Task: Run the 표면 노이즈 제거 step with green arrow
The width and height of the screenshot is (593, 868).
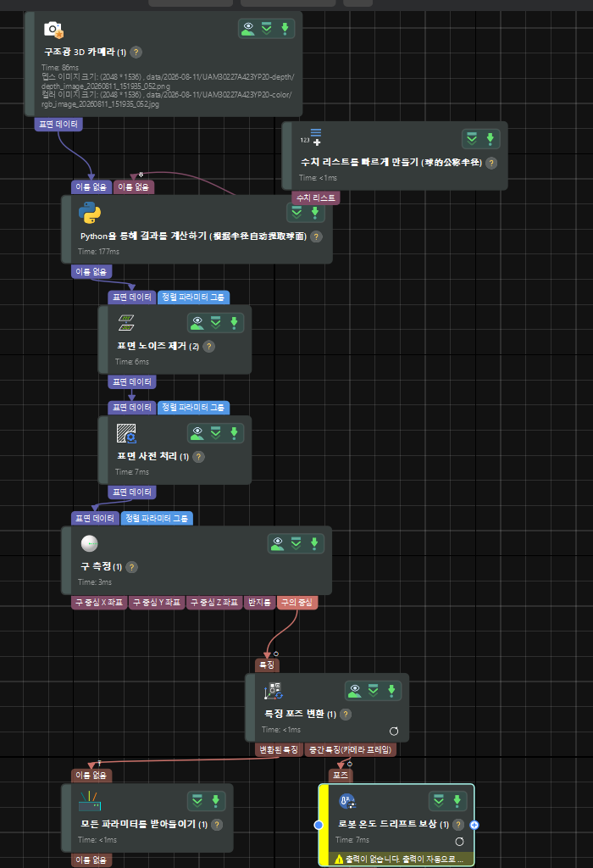Action: click(234, 323)
